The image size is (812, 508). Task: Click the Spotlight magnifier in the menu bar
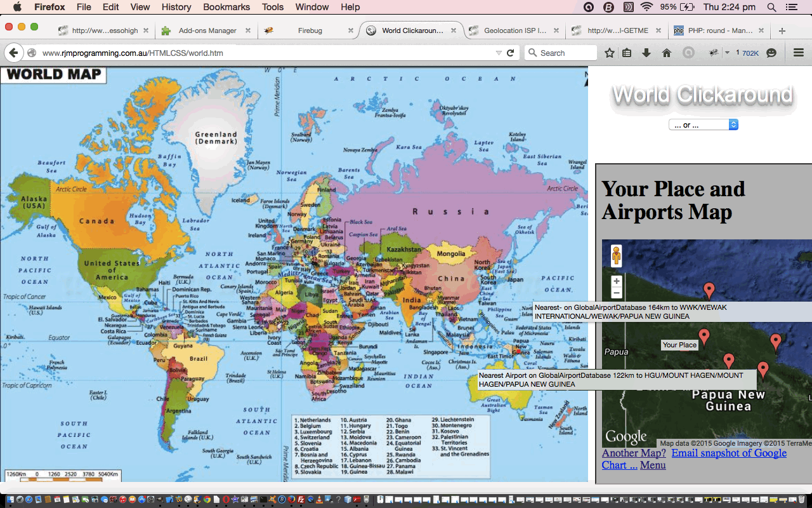tap(771, 7)
